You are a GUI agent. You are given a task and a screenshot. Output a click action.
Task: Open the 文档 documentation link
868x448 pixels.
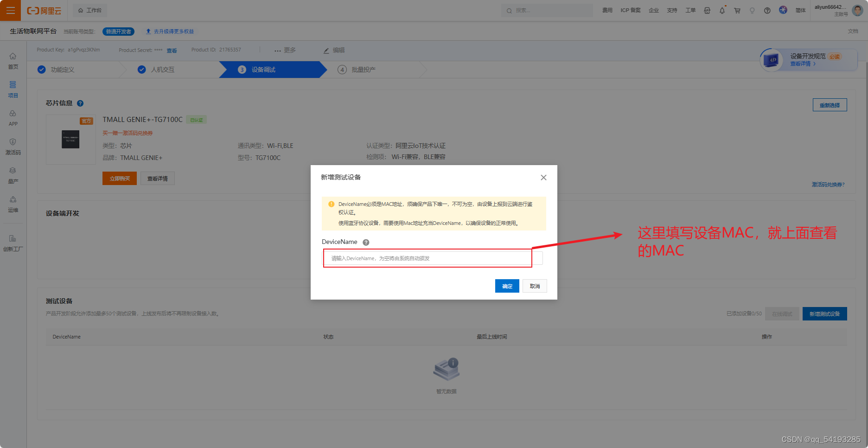[853, 31]
